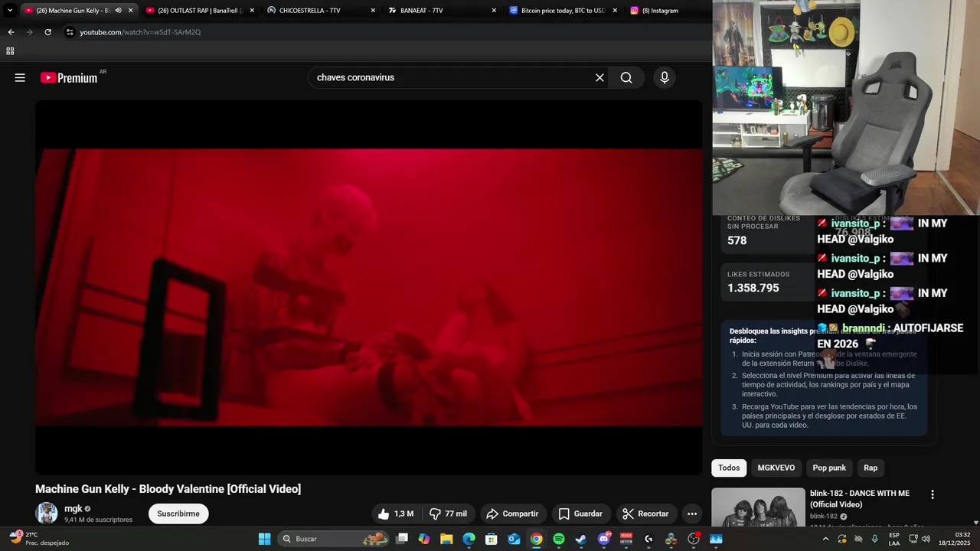The height and width of the screenshot is (551, 980).
Task: Open the mgk channel name link
Action: click(x=73, y=508)
